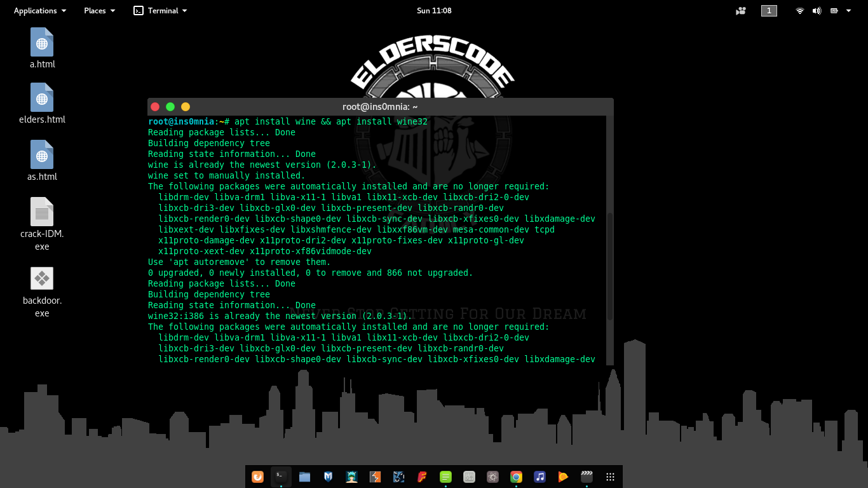The width and height of the screenshot is (868, 488).
Task: Show all applications grid
Action: point(610,477)
